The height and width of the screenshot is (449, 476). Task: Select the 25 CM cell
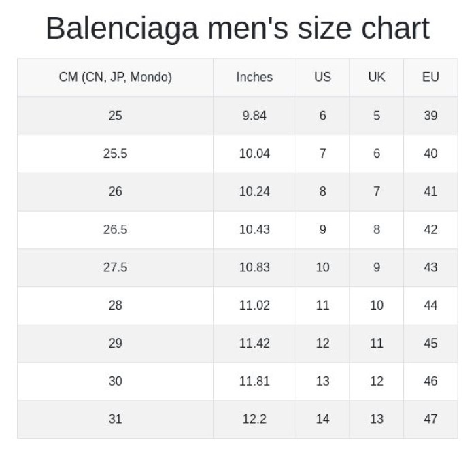(x=115, y=116)
